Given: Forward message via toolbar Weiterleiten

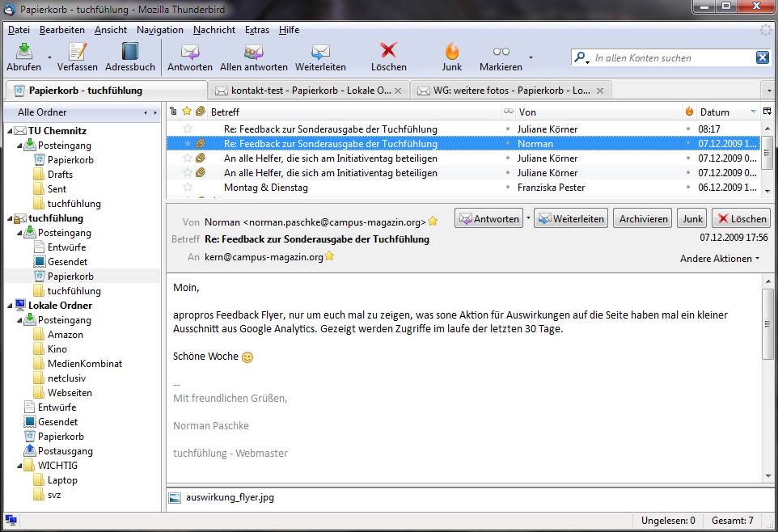Looking at the screenshot, I should pyautogui.click(x=320, y=57).
